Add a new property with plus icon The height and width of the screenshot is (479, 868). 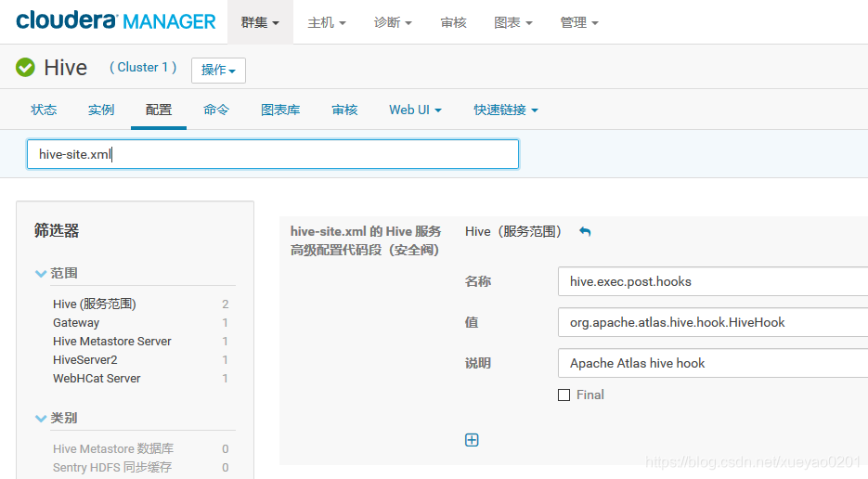tap(472, 440)
